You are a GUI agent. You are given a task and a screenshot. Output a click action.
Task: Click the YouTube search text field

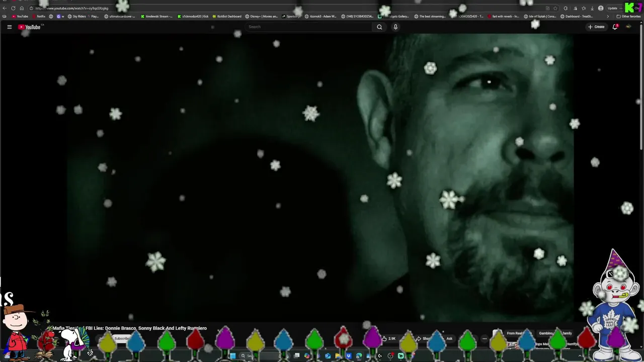[309, 27]
